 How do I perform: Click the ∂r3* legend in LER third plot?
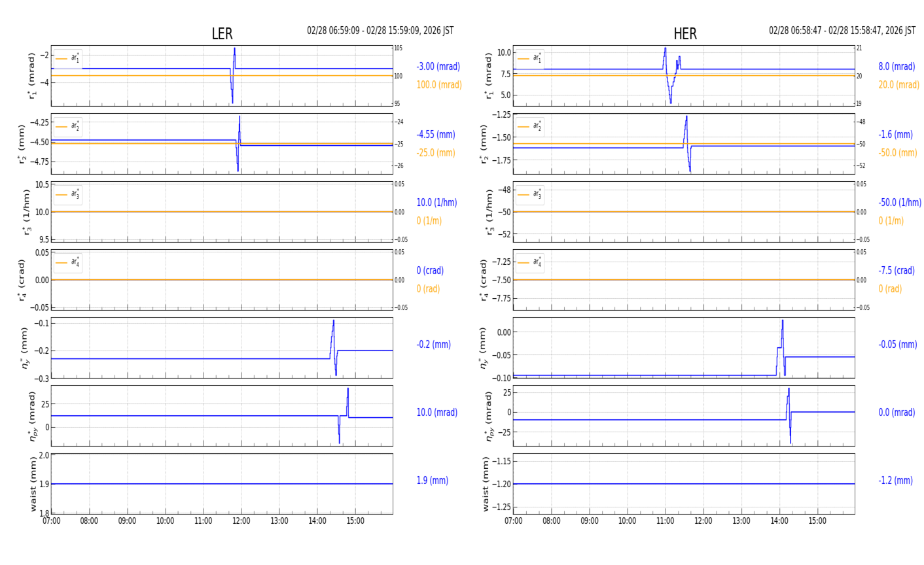point(68,194)
